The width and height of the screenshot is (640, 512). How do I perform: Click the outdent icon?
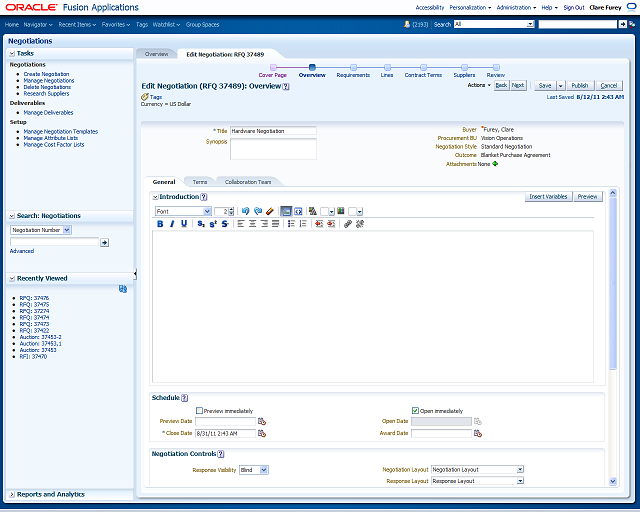pyautogui.click(x=319, y=224)
